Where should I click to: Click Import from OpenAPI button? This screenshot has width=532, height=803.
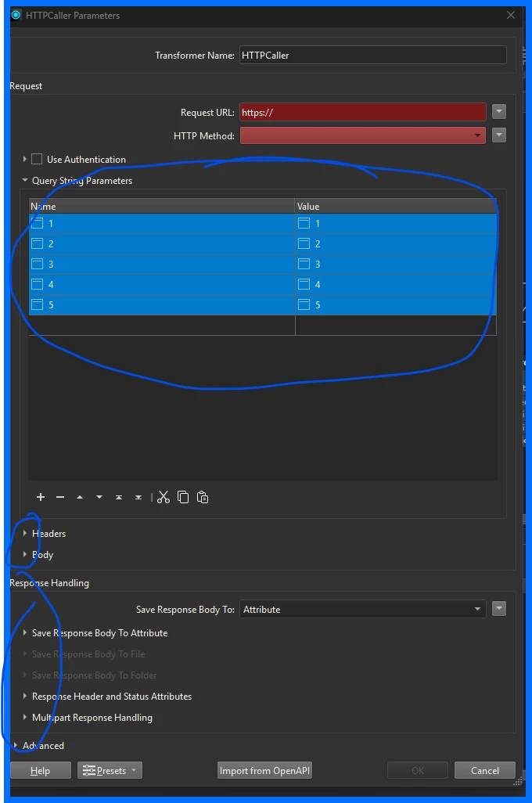264,770
